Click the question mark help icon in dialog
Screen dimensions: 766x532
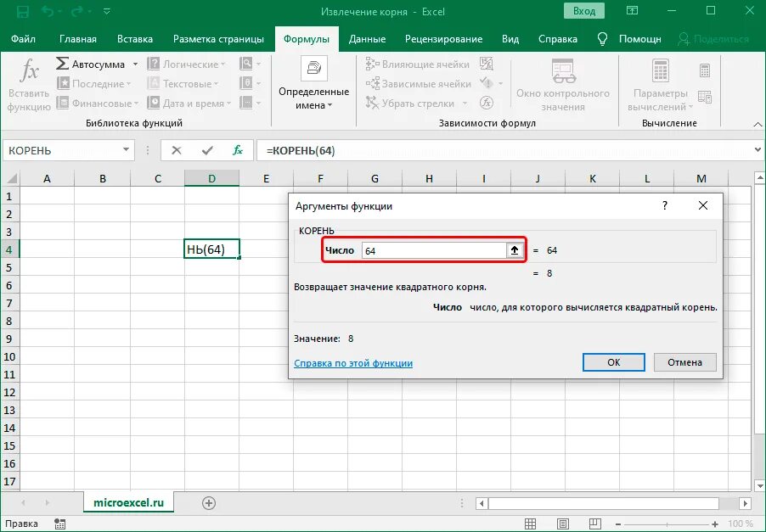(664, 205)
